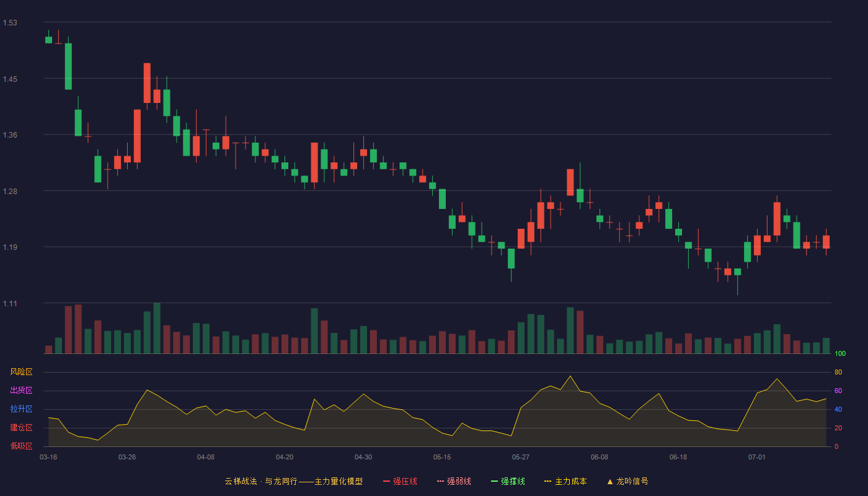Toggle the 强弱线 legend entry
Image resolution: width=868 pixels, height=496 pixels.
click(454, 481)
